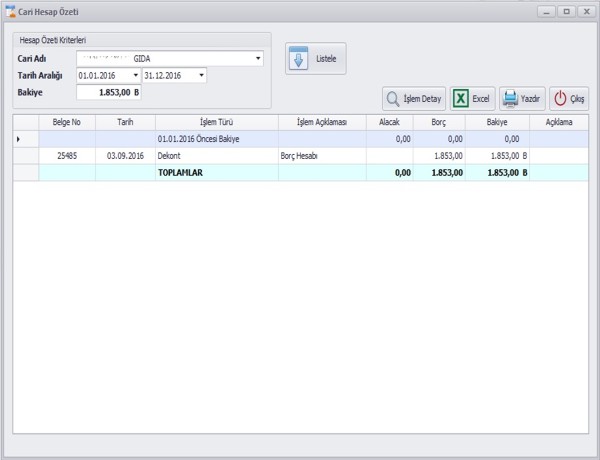Screen dimensions: 600x460
Task: Click the Cari Adı field showing GIDA
Action: 170,58
